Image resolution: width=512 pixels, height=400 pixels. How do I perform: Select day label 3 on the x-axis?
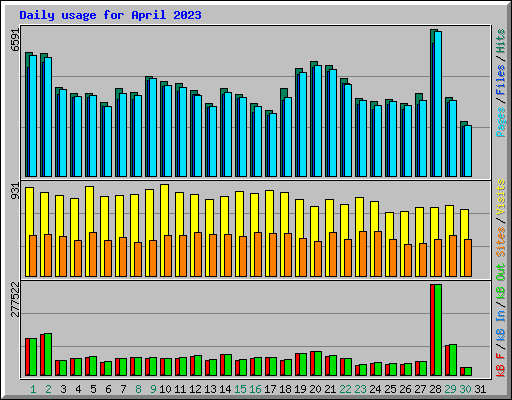pos(63,389)
